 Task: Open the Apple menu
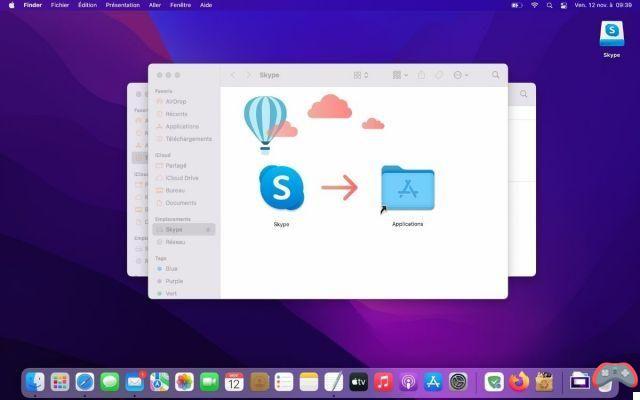tap(11, 5)
